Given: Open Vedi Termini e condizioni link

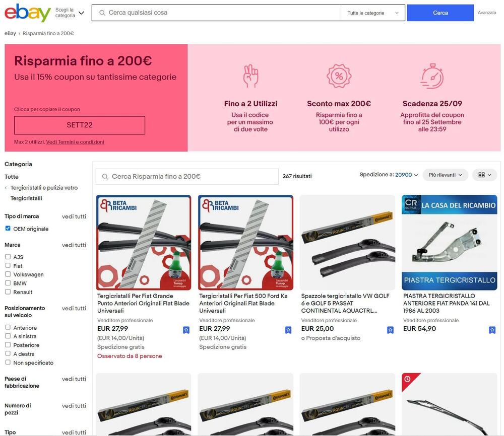Looking at the screenshot, I should coord(75,142).
